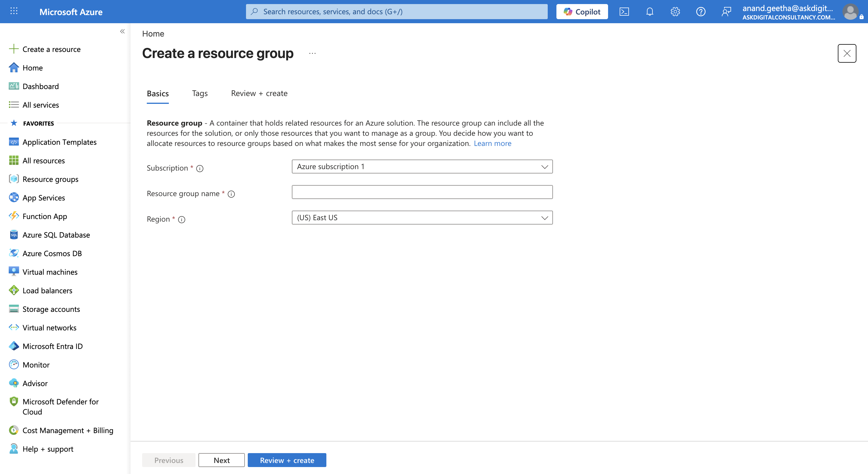The height and width of the screenshot is (474, 868).
Task: Switch to the Review + create tab
Action: 259,93
